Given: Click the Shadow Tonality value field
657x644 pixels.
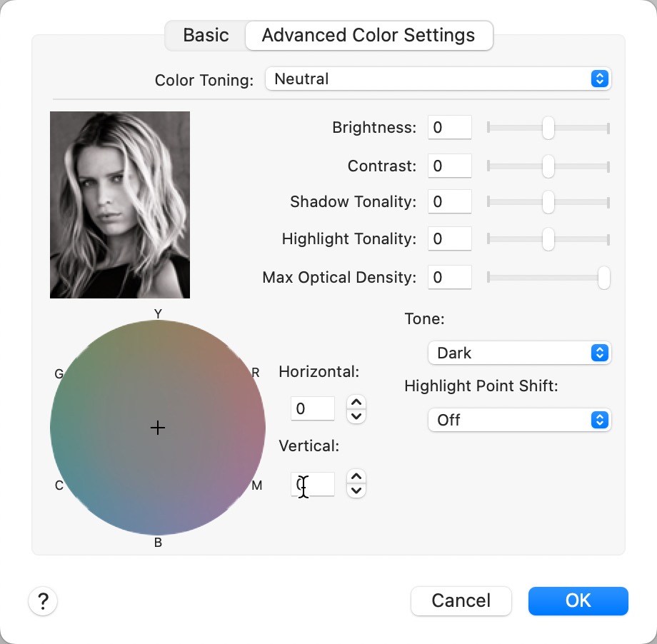Looking at the screenshot, I should [x=449, y=202].
